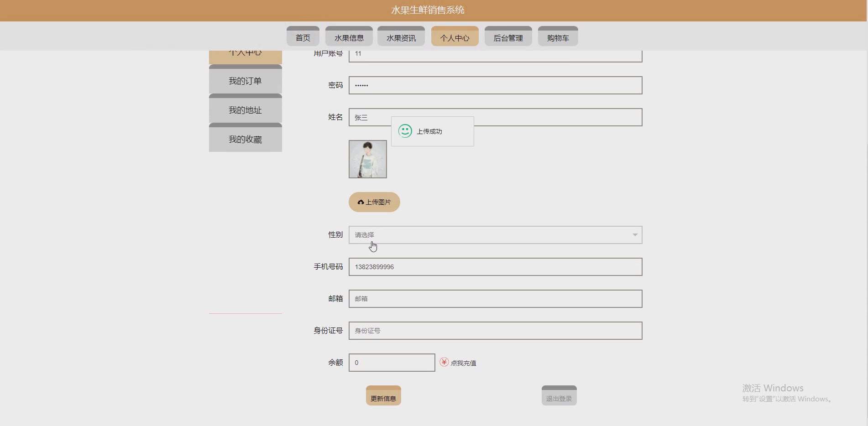Screen dimensions: 868x426
Task: Click the 身份证号 ID number input field
Action: (x=495, y=330)
